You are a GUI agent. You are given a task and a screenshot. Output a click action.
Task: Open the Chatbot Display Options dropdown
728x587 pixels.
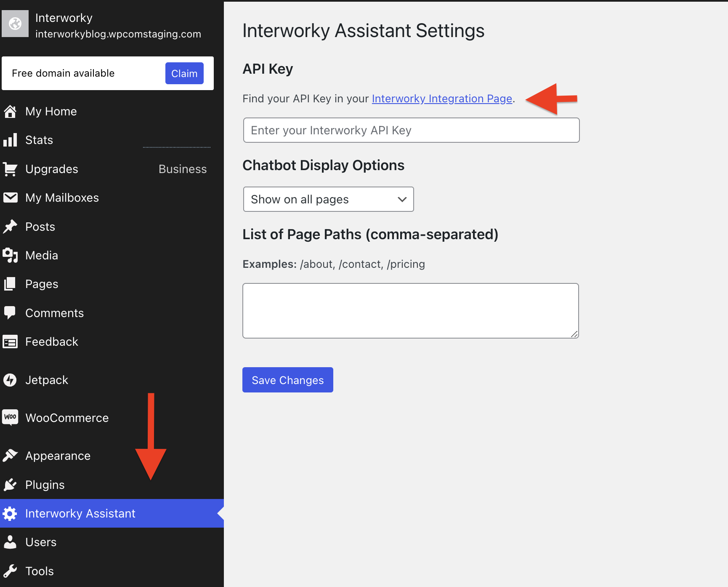pos(328,199)
